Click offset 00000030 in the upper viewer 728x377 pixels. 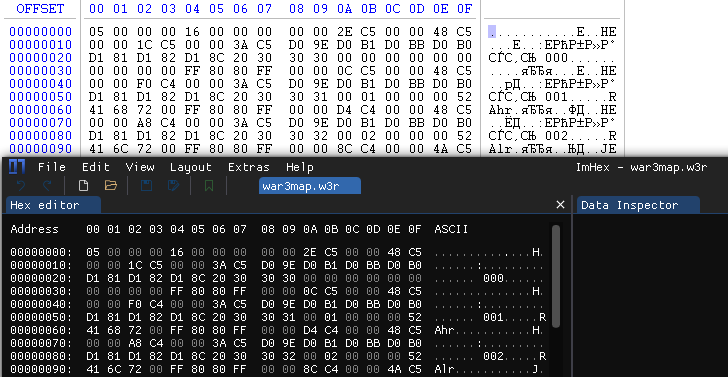coord(41,71)
